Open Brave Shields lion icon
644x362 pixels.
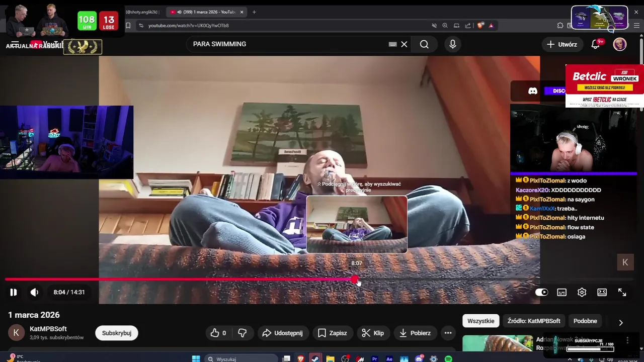(480, 26)
